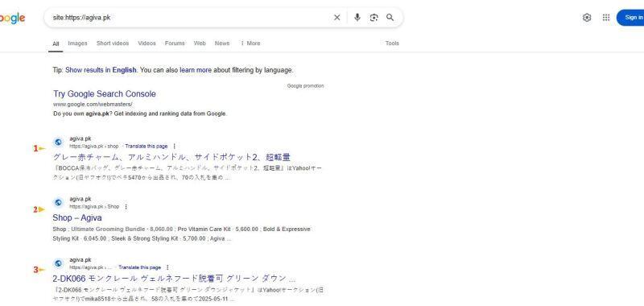Click the globe favicon of the Shop – Agiva result
Image resolution: width=644 pixels, height=306 pixels.
(58, 202)
